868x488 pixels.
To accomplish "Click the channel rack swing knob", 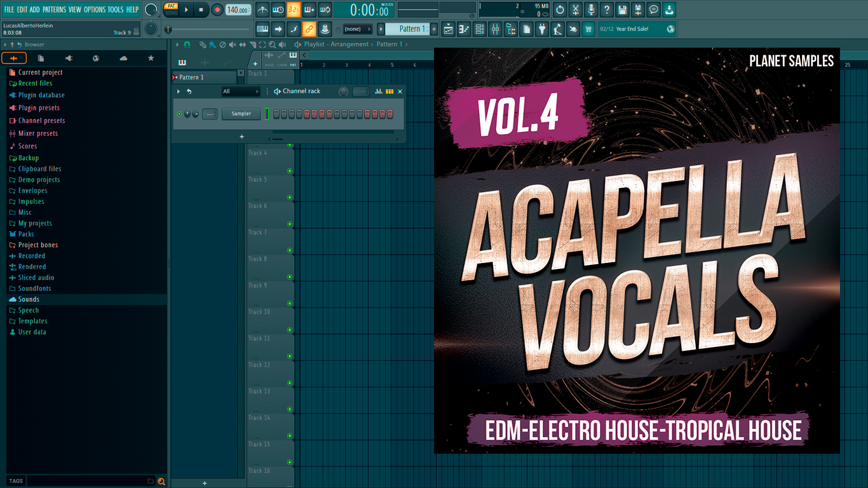I will click(x=343, y=91).
